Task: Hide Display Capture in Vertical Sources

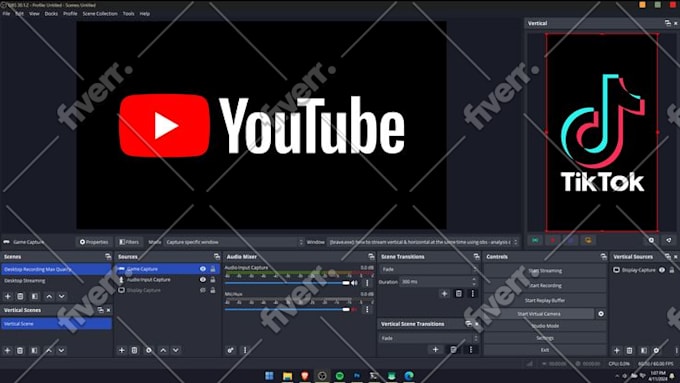Action: click(x=662, y=270)
